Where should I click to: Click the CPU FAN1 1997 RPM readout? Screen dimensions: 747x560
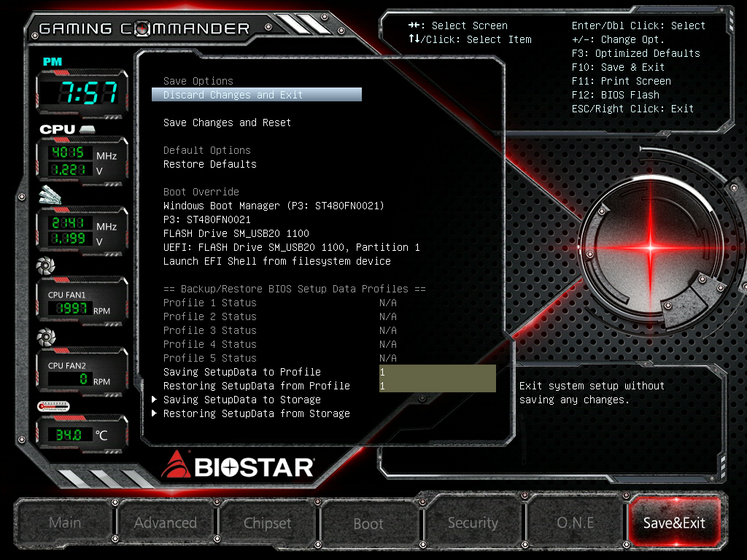coord(71,308)
